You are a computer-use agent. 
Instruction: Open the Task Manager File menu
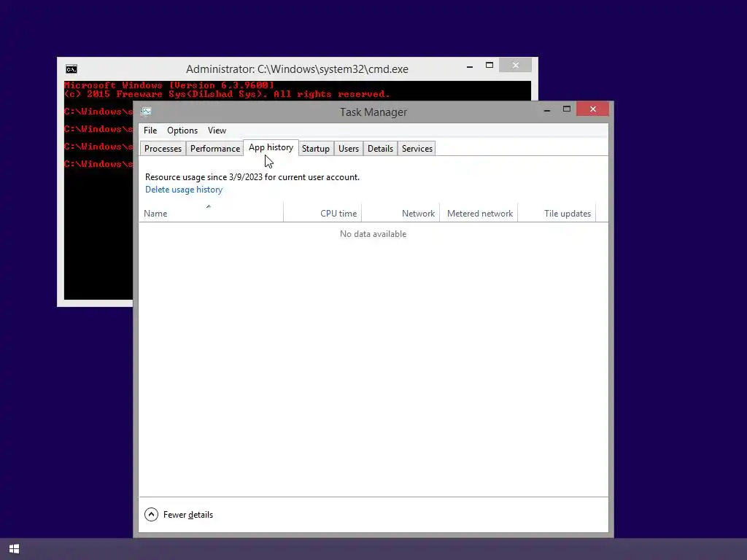150,131
